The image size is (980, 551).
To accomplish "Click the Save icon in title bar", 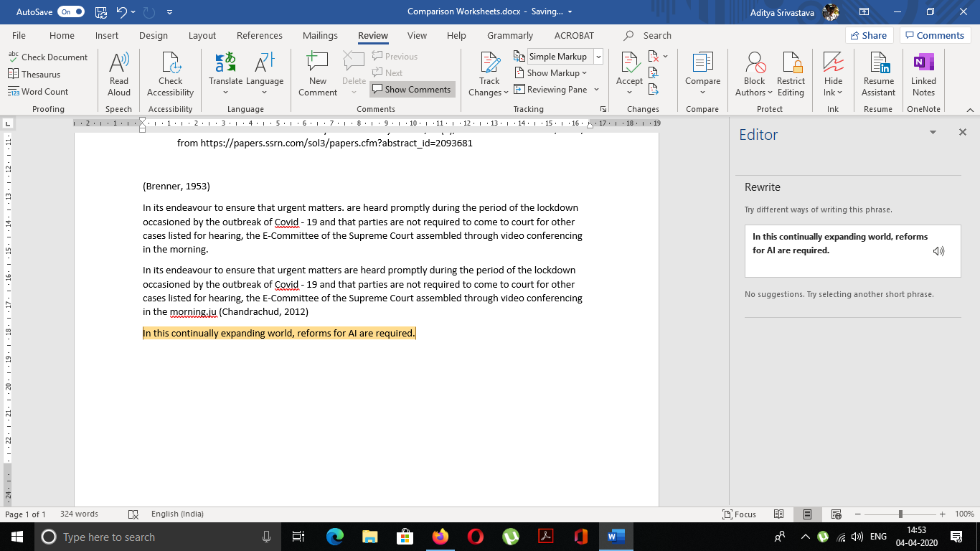I will pos(101,11).
